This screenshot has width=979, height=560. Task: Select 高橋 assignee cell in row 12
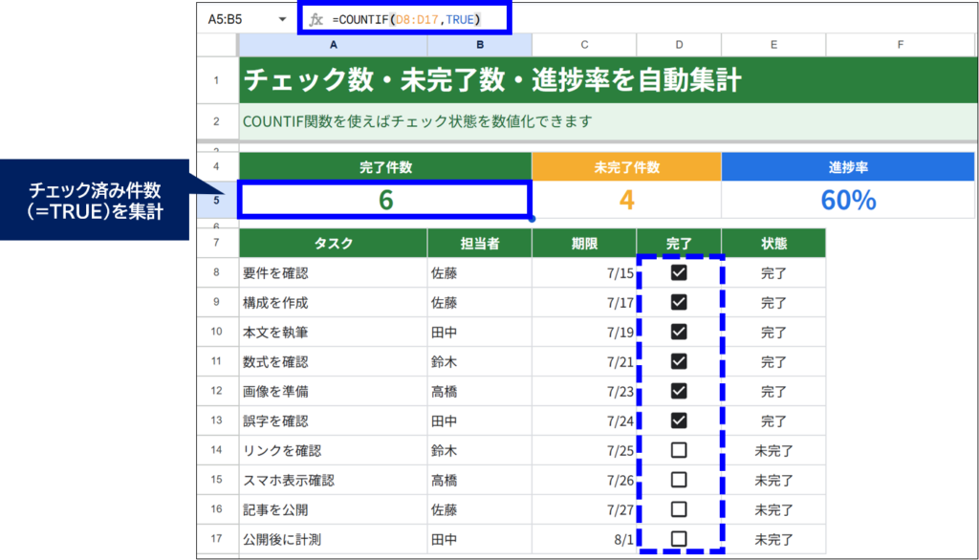pos(480,391)
